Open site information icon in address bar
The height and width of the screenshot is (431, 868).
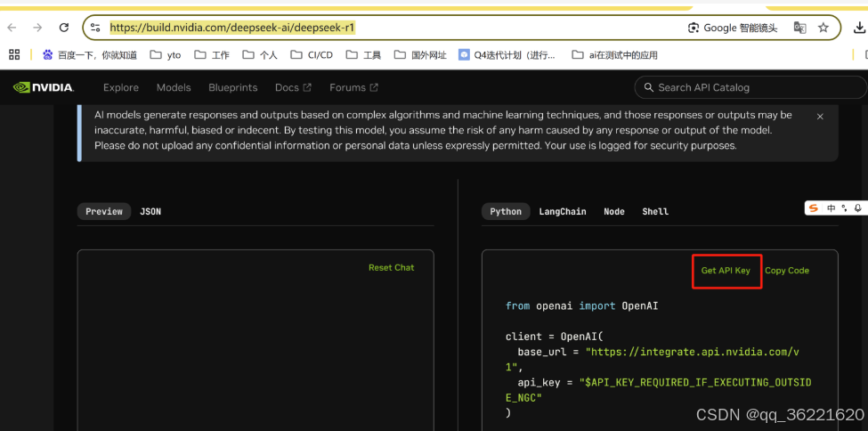[95, 28]
